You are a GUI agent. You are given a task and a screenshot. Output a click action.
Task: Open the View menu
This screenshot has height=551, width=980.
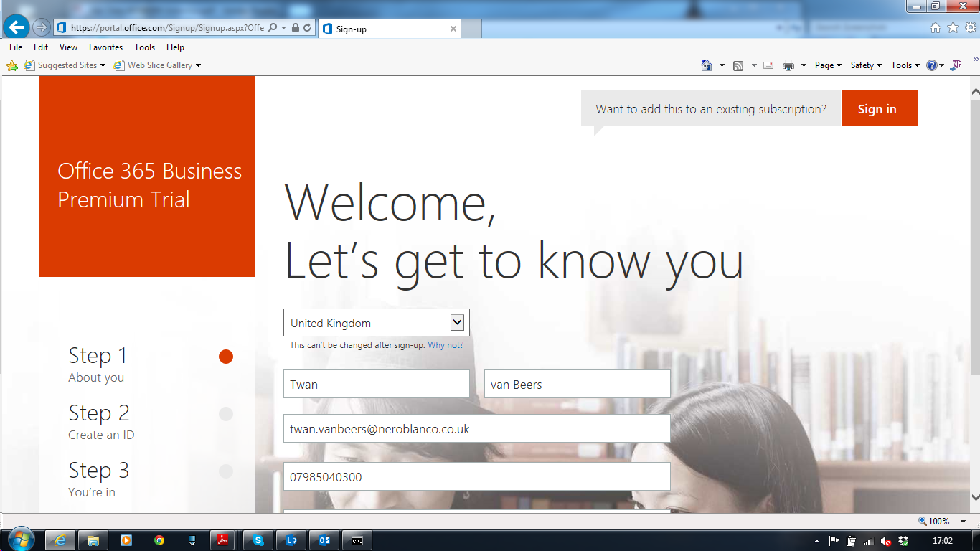coord(69,47)
